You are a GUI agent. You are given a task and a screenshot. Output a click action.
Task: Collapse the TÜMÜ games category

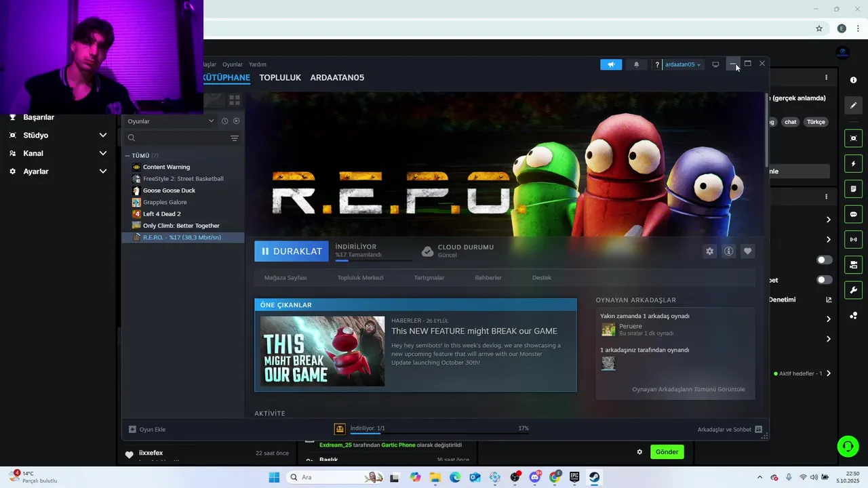click(x=127, y=156)
